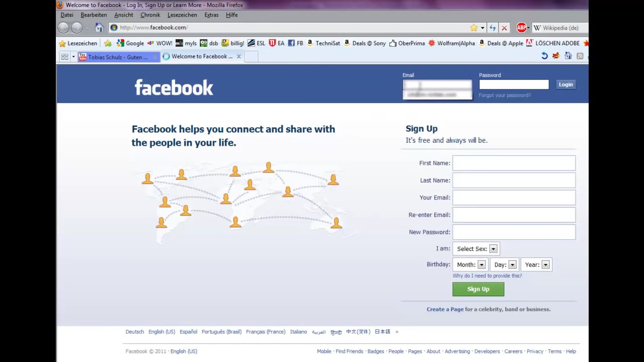This screenshot has height=362, width=644.
Task: Click the browser Forward arrow button
Action: [x=77, y=28]
